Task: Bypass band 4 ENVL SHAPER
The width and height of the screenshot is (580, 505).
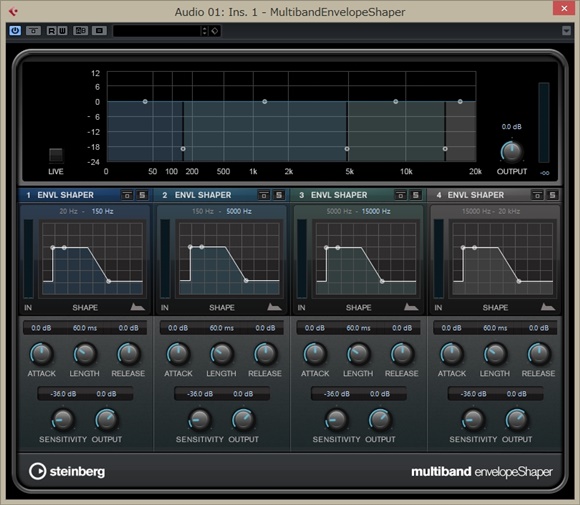Action: (537, 195)
